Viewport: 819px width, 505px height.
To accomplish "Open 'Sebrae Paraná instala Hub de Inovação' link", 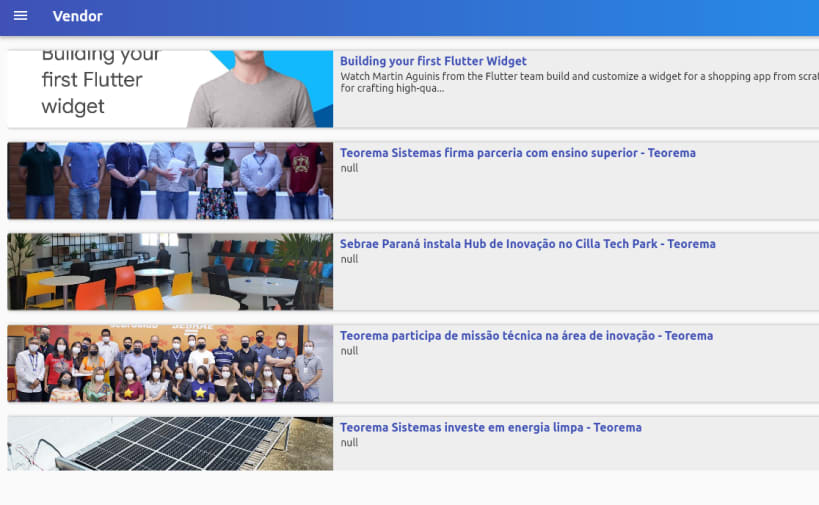I will [x=528, y=244].
